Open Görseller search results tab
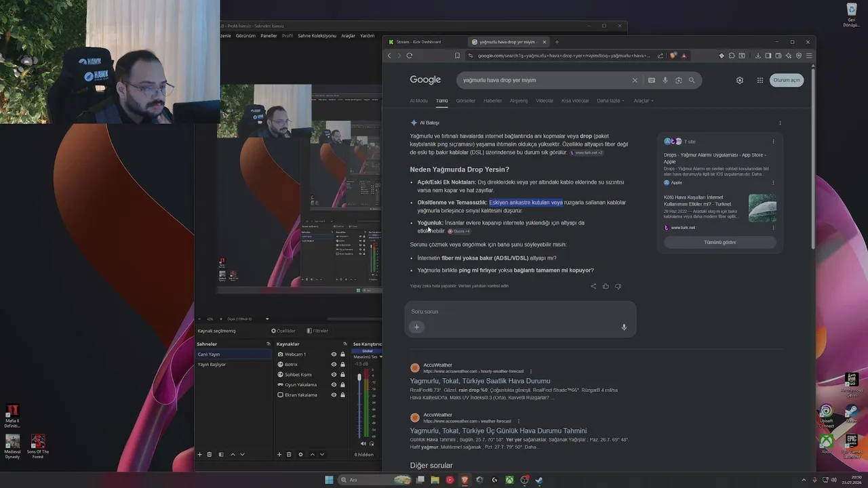Viewport: 868px width, 488px height. (x=465, y=101)
